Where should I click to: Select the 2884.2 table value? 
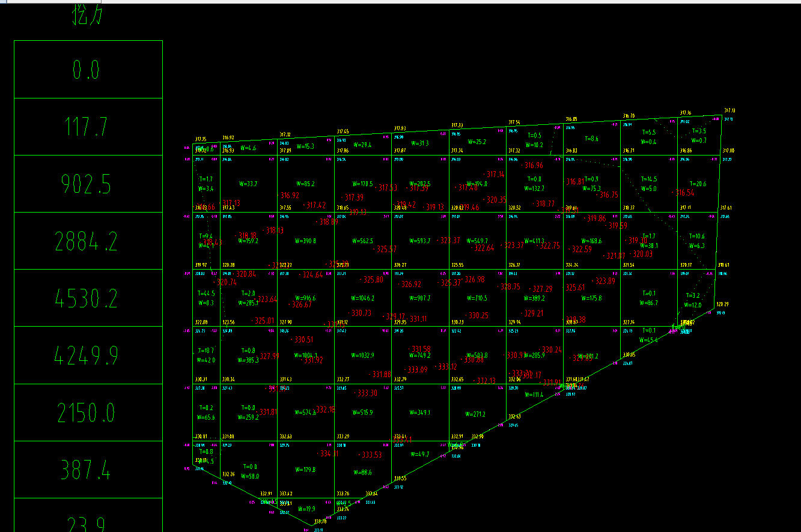pyautogui.click(x=86, y=241)
